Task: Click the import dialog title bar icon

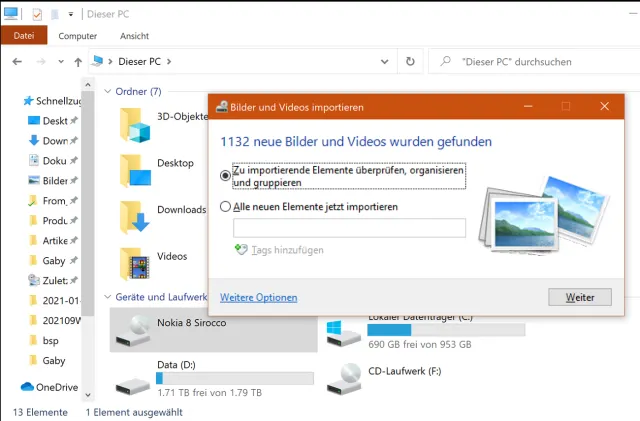Action: point(222,107)
